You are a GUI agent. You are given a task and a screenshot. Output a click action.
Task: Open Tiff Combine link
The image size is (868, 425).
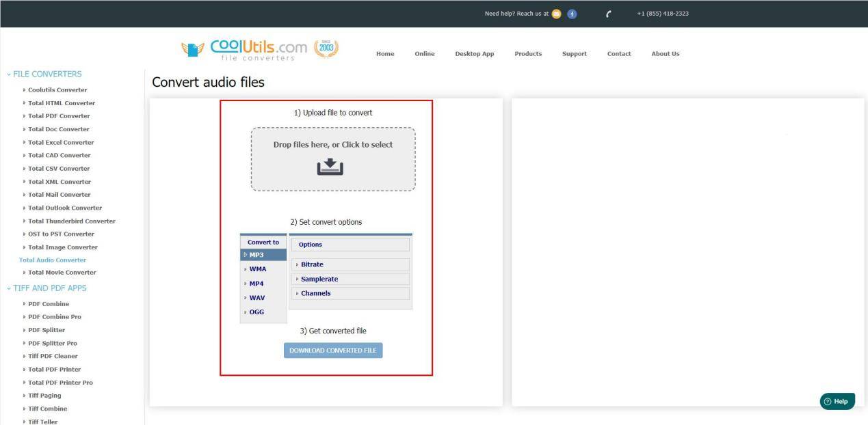[x=48, y=409]
